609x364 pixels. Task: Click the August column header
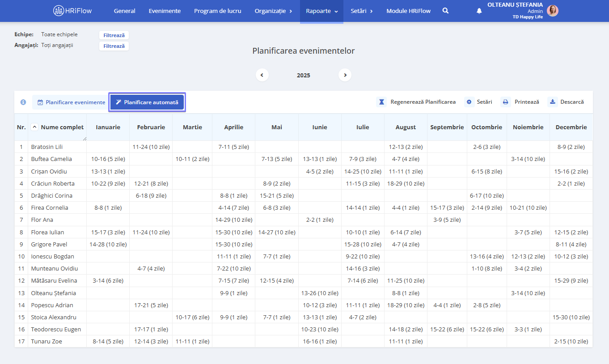[x=406, y=127]
